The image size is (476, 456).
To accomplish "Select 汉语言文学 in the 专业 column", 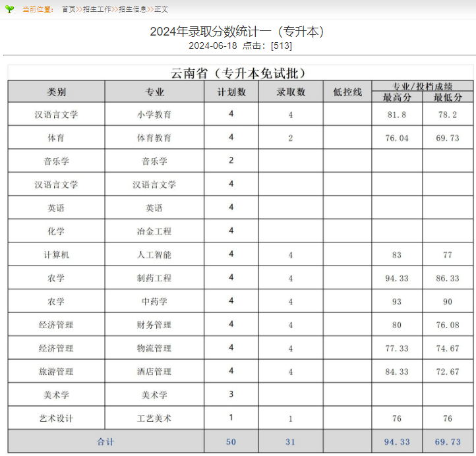I will [x=154, y=185].
